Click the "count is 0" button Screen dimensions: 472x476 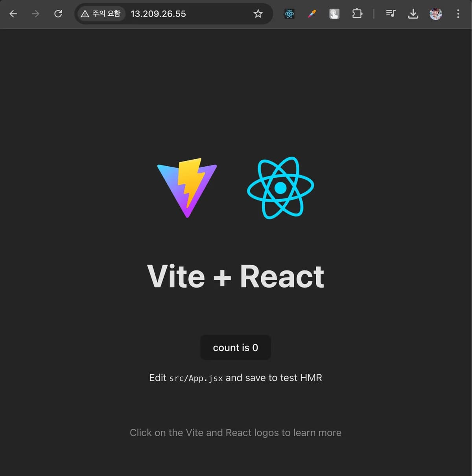point(236,347)
